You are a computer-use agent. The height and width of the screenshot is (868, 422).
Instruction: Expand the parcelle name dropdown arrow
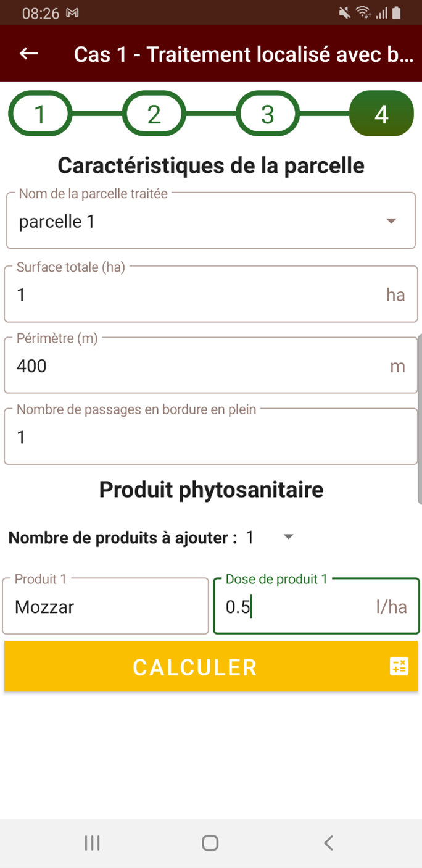tap(391, 221)
